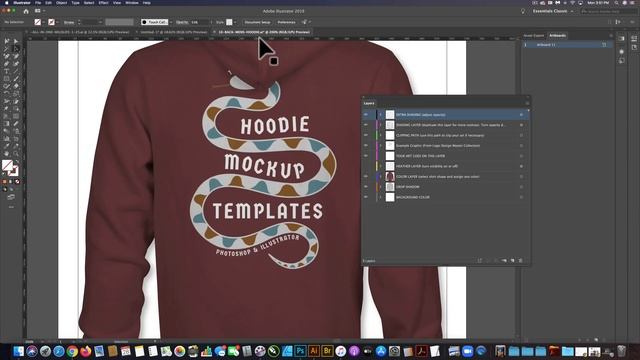Show the HEATHER LAYER visibility
Viewport: 640px width, 360px height.
click(366, 166)
